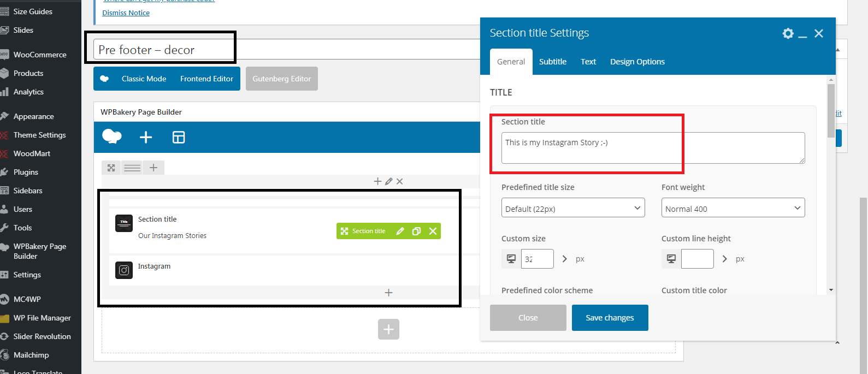Select the Section title element thumbnail icon
868x374 pixels.
[124, 223]
